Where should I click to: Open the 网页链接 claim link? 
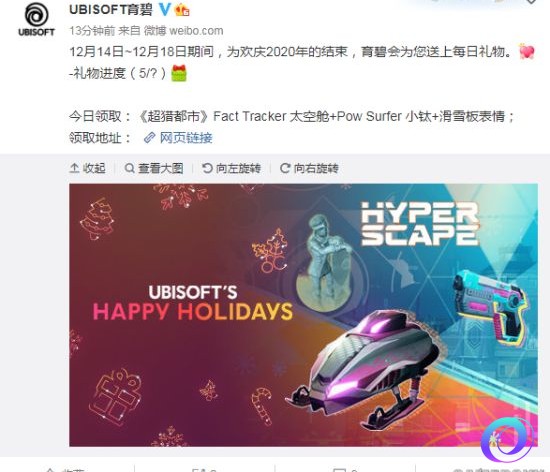186,138
